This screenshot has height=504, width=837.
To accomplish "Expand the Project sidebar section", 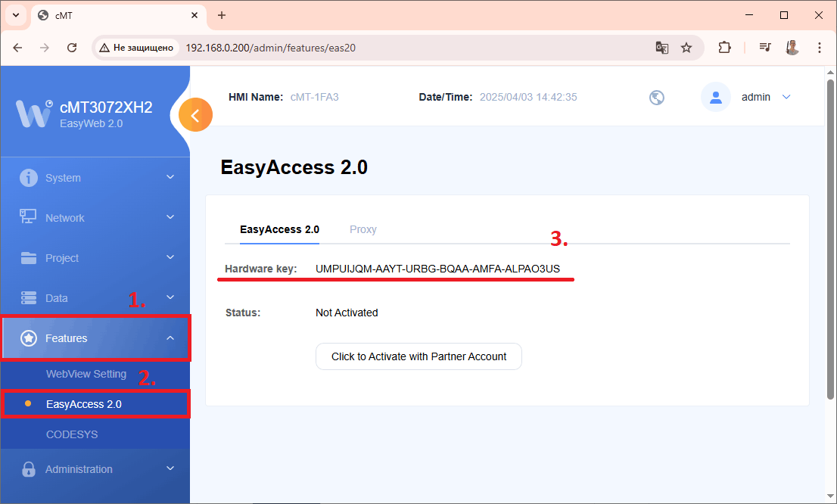I will [x=95, y=258].
